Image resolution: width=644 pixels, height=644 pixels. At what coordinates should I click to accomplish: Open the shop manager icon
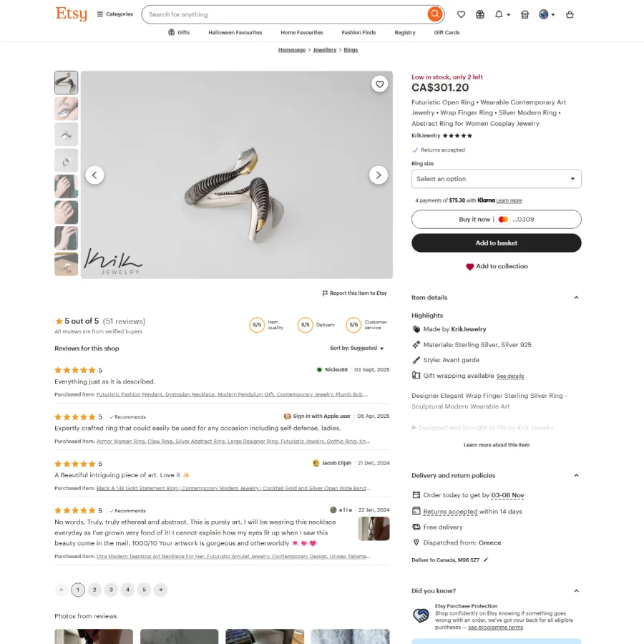525,14
